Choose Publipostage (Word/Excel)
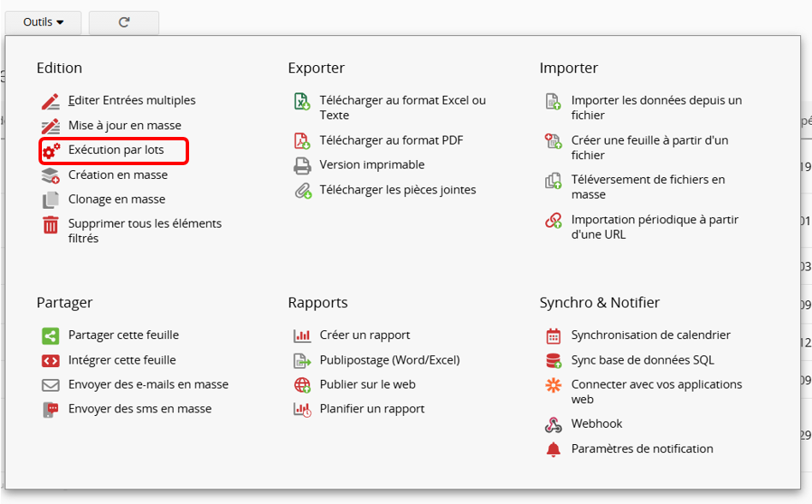 tap(389, 360)
